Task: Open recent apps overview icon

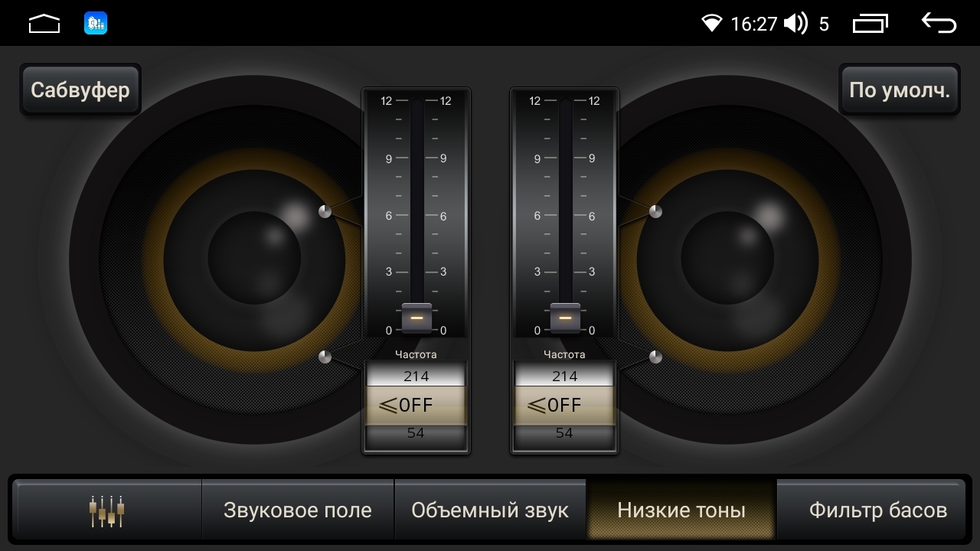Action: pyautogui.click(x=871, y=24)
